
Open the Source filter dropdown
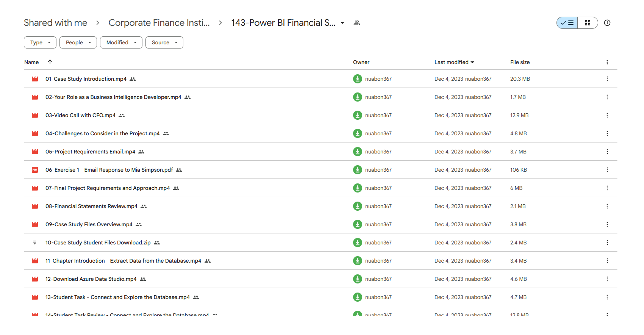164,42
